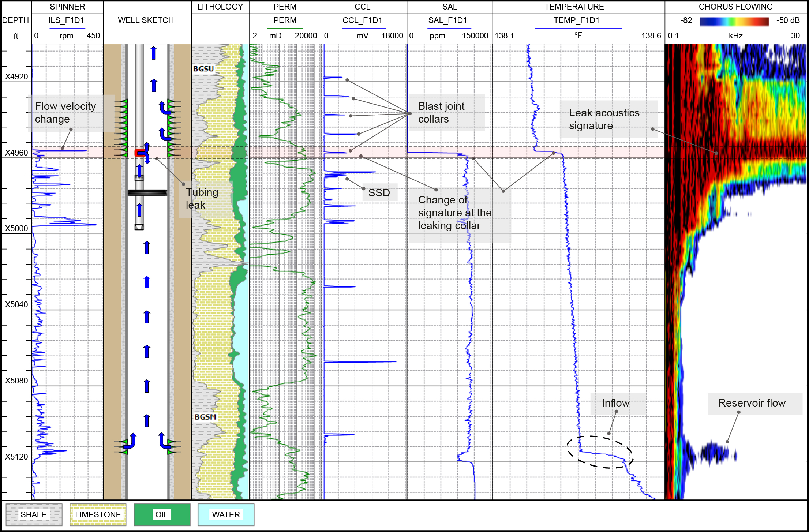Screen dimensions: 809x532
Task: Select the Tubing leak annotation
Action: 202,199
